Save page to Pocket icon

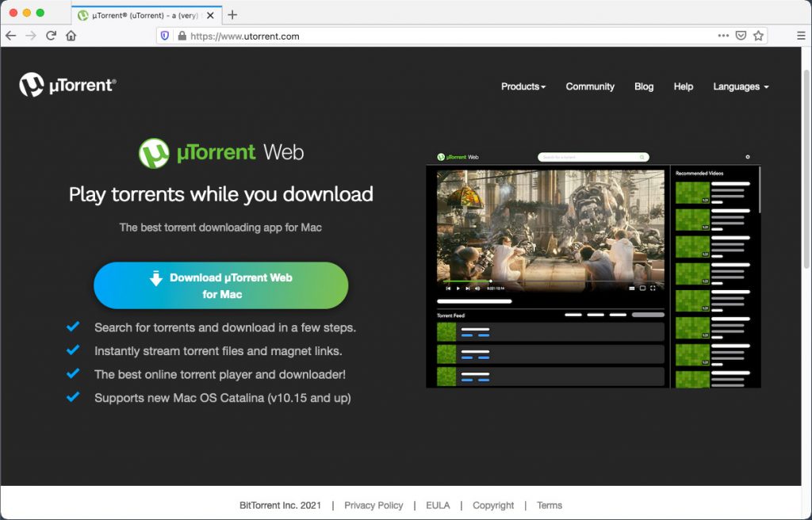tap(741, 36)
